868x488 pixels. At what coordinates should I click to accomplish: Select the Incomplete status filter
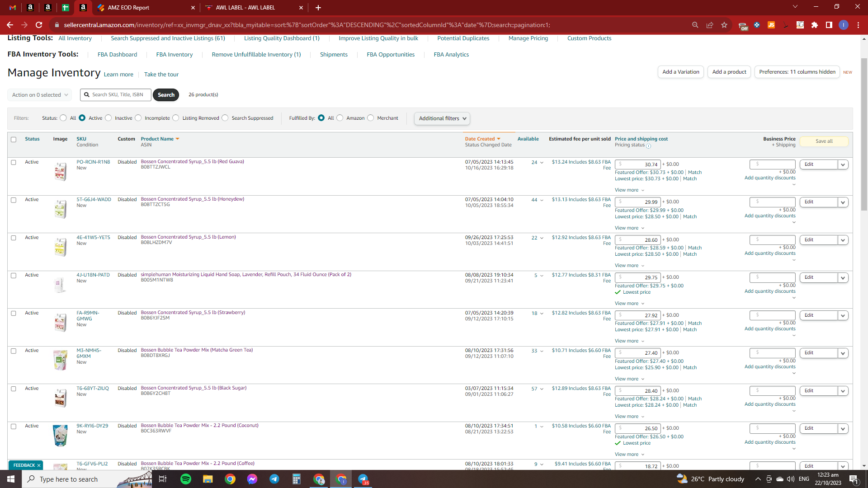[138, 118]
